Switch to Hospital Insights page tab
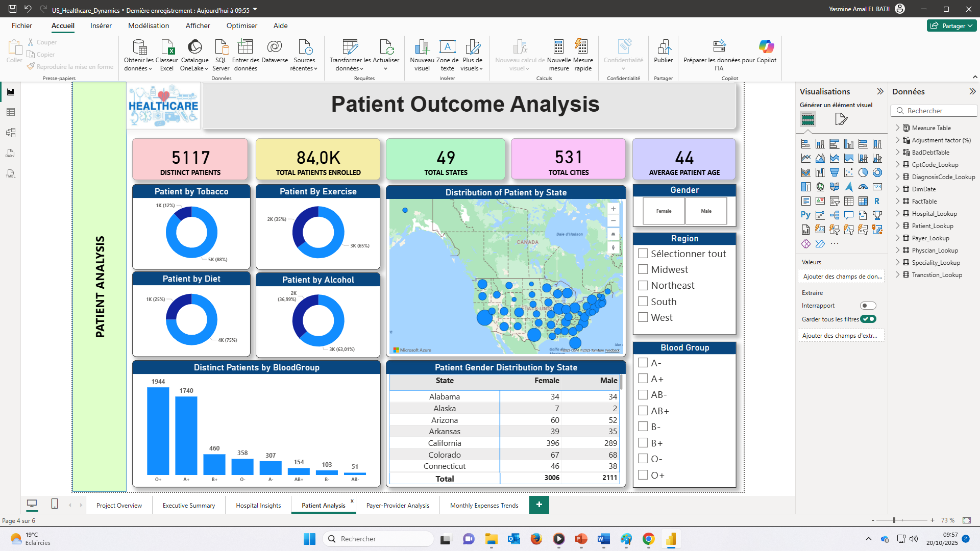This screenshot has width=980, height=551. [258, 506]
